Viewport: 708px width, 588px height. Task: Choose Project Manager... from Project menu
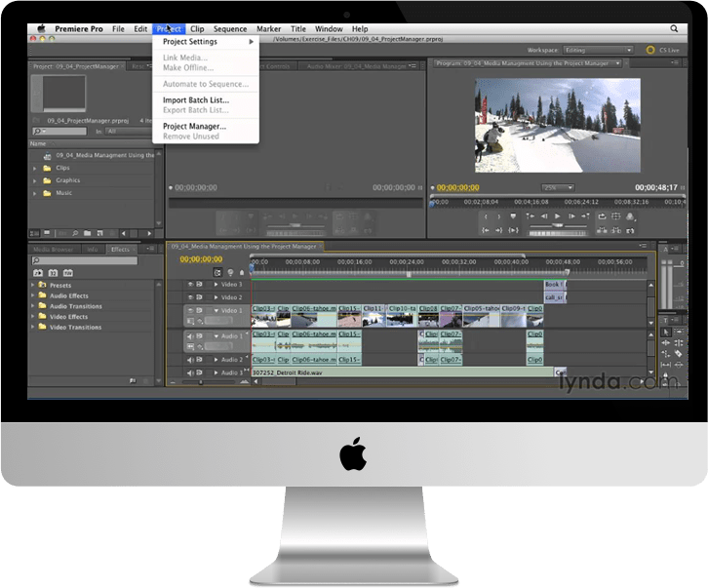click(194, 127)
